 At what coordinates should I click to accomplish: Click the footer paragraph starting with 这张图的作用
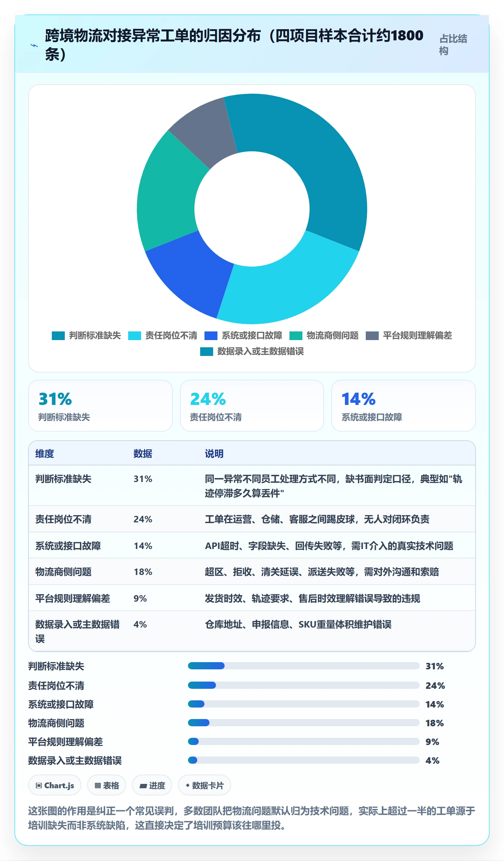252,818
